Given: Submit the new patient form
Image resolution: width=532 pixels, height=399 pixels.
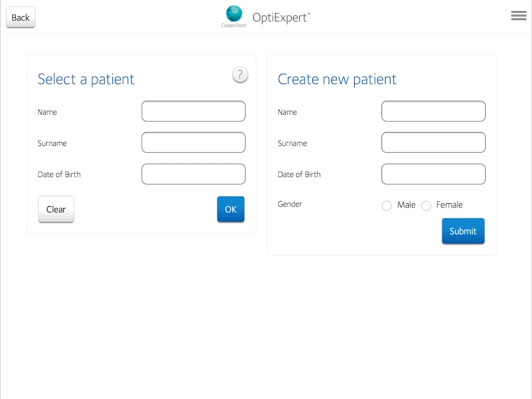Looking at the screenshot, I should click(463, 231).
